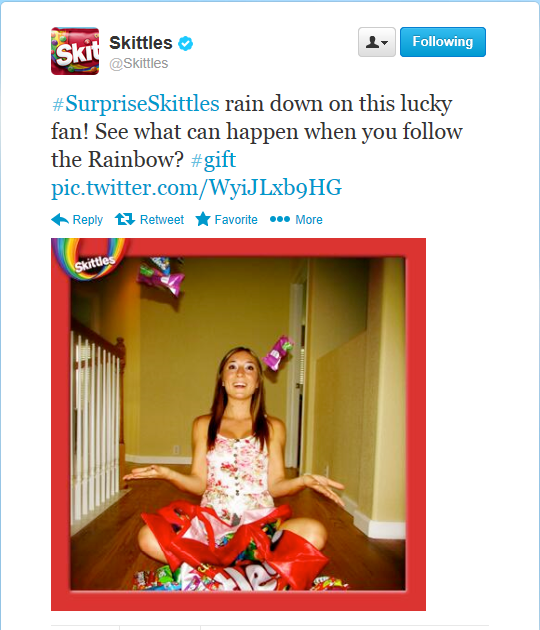Open the #gift hashtag link
Screen dimensions: 540x630
[213, 160]
